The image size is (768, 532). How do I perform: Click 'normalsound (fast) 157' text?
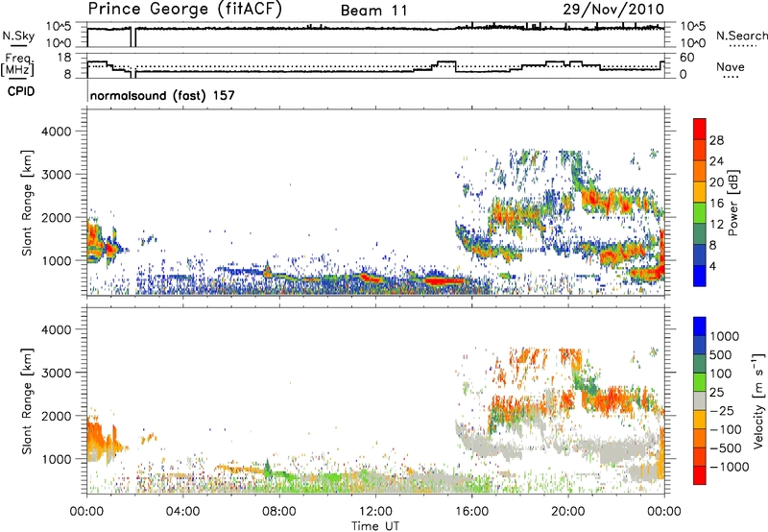coord(162,95)
